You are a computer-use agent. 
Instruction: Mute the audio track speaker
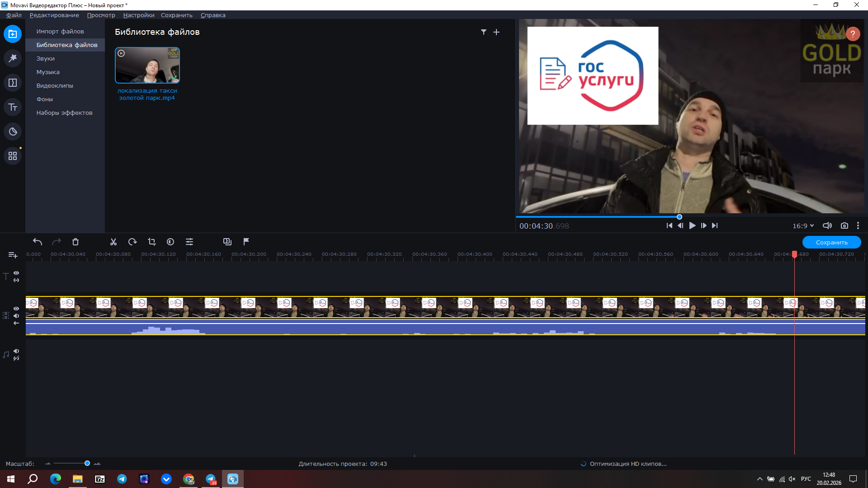click(x=16, y=351)
